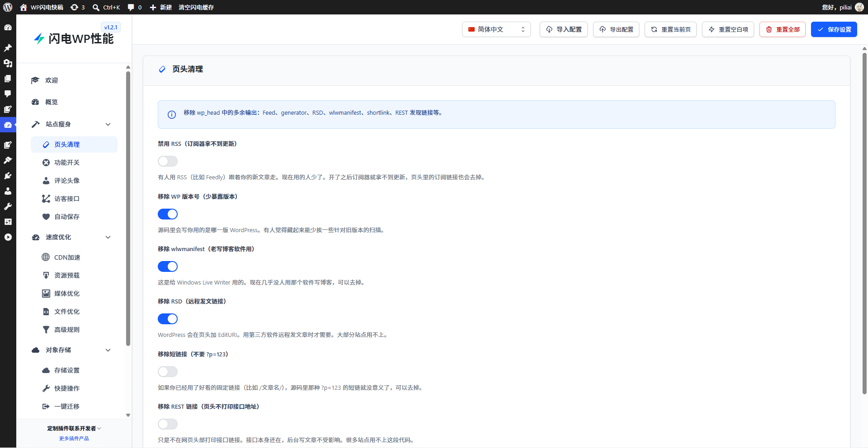
Task: Open the CDN加速 menu item
Action: [74, 257]
